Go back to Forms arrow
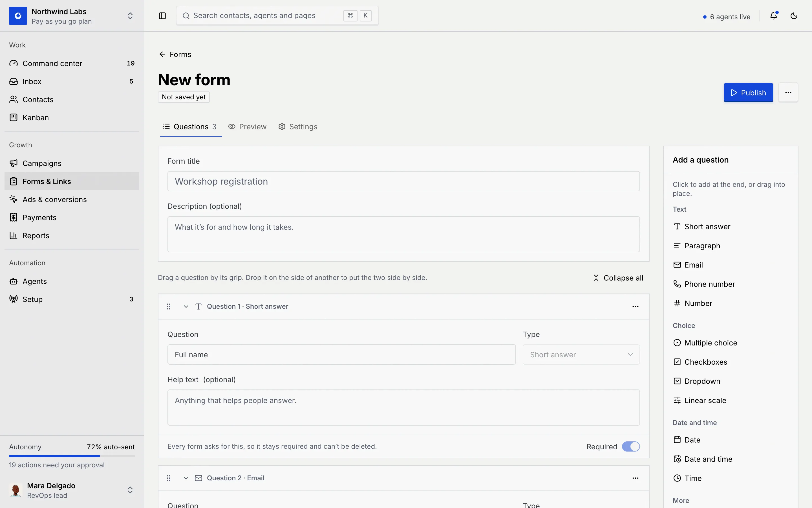This screenshot has height=508, width=812. point(162,54)
